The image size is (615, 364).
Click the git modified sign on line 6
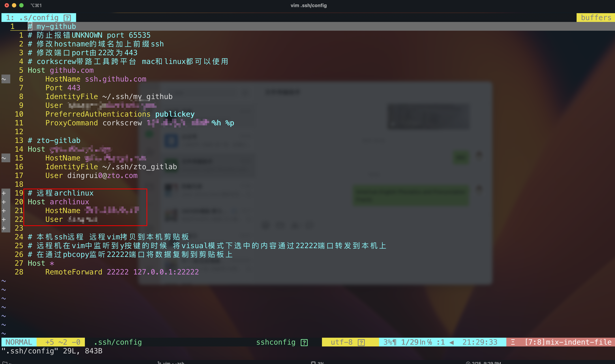point(4,79)
